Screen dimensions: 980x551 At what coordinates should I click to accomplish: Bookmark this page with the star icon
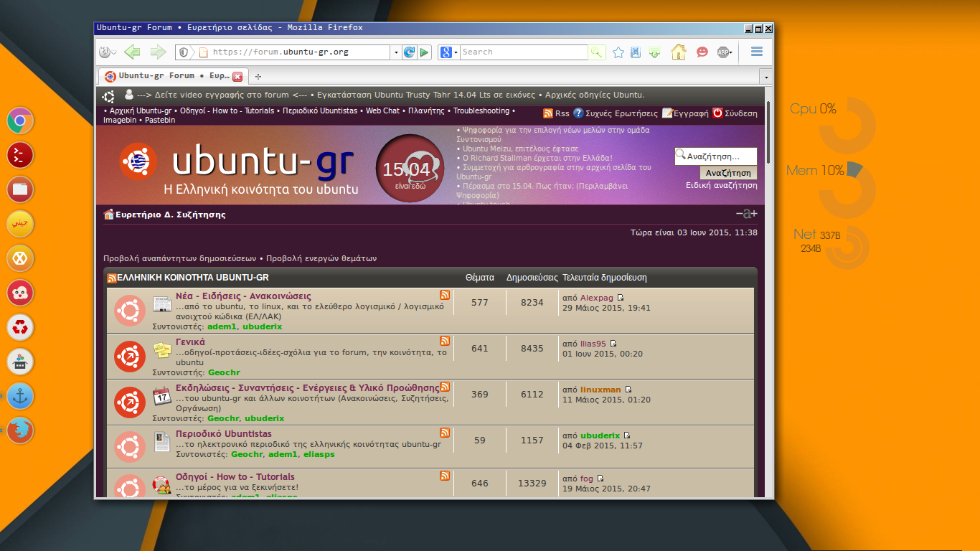[618, 52]
